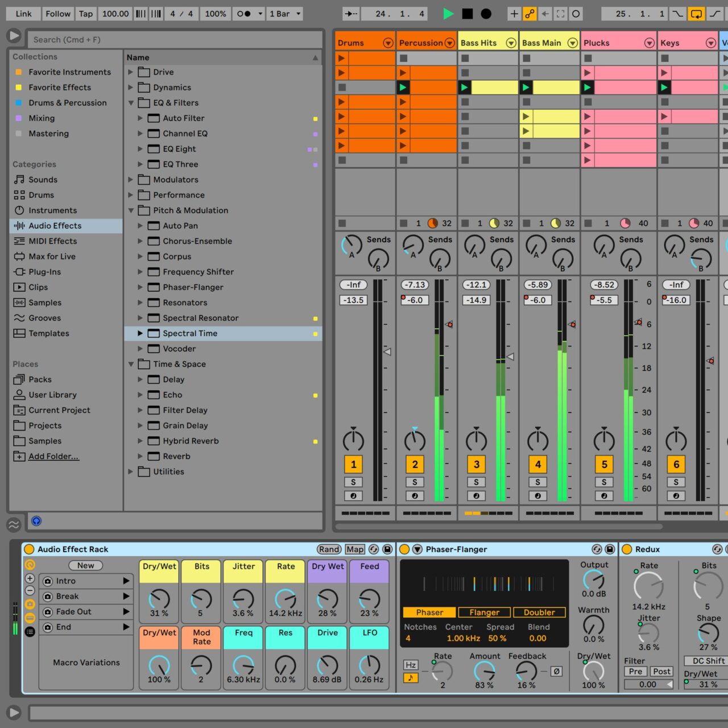The height and width of the screenshot is (728, 728).
Task: Arm recording on the Drums track
Action: (x=353, y=495)
